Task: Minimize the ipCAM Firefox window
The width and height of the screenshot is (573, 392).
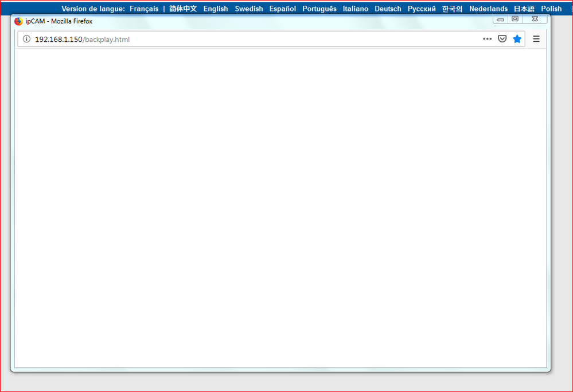Action: [x=501, y=19]
